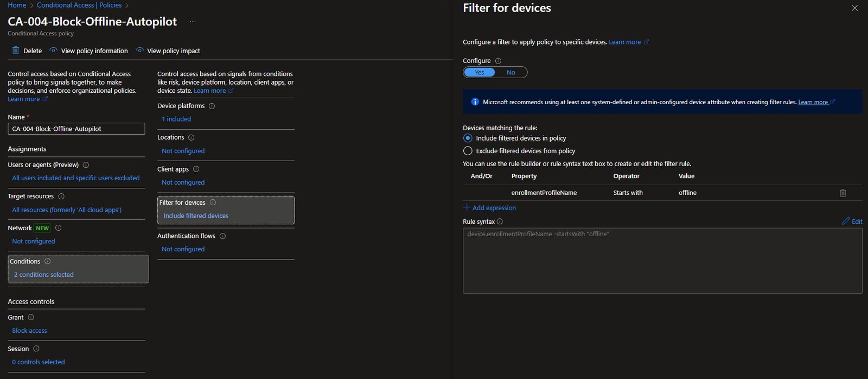Select Include filtered devices in policy

click(x=468, y=138)
